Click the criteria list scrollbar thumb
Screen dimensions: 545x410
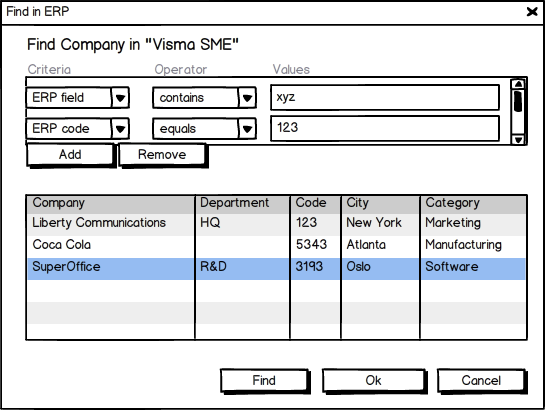[518, 101]
